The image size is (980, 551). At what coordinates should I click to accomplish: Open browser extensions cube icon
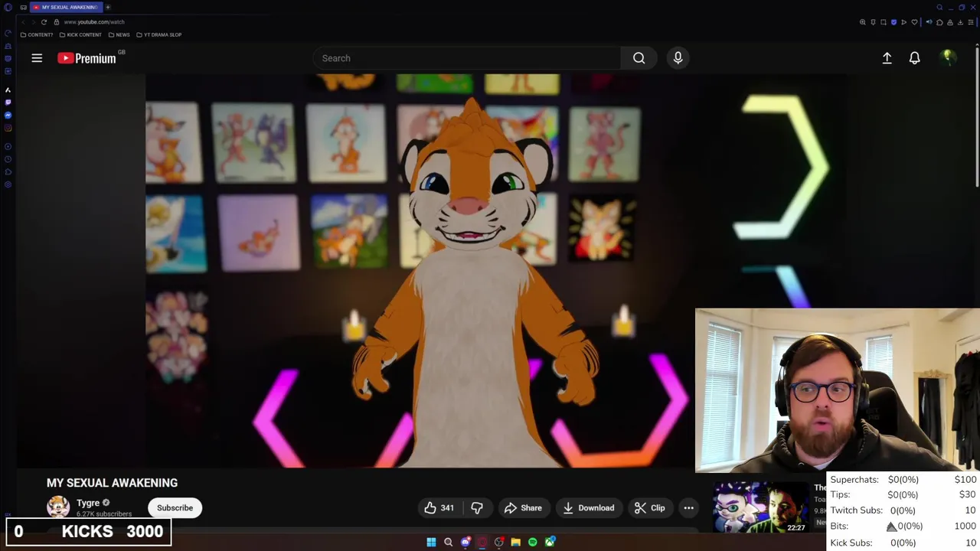coord(939,22)
